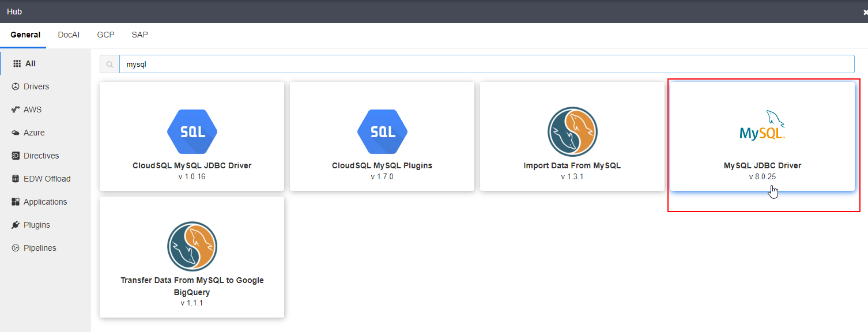Open the GCP tab
Image resolution: width=868 pixels, height=332 pixels.
coord(105,35)
